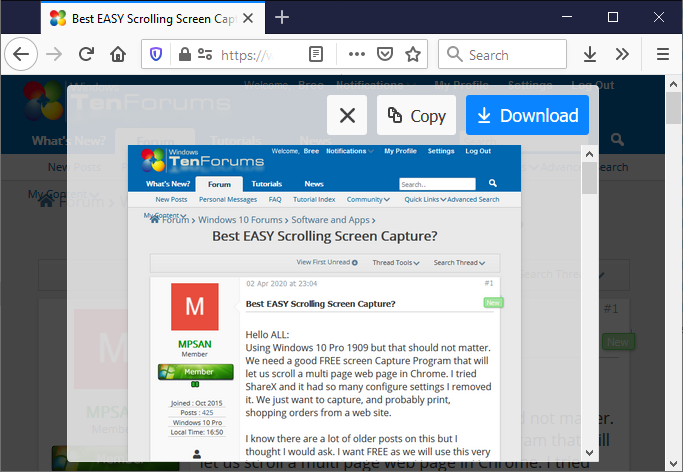
Task: Open the FAQ link
Action: pos(275,199)
